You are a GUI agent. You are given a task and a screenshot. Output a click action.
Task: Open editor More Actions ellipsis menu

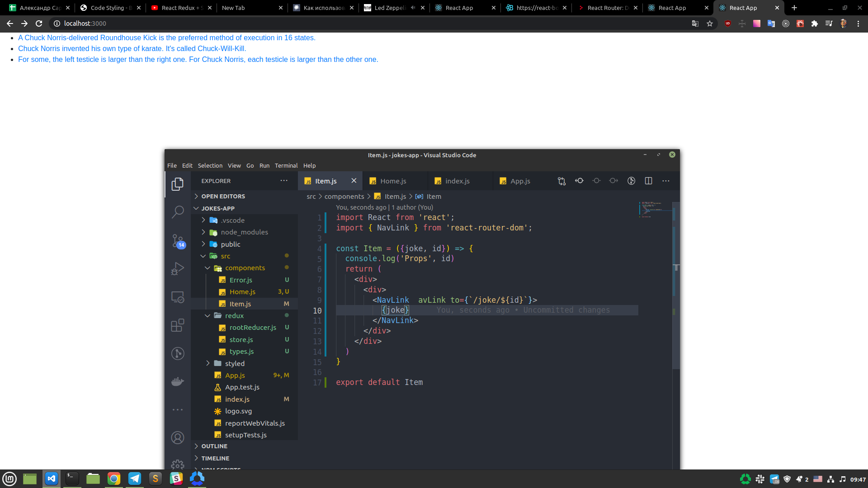pos(666,181)
